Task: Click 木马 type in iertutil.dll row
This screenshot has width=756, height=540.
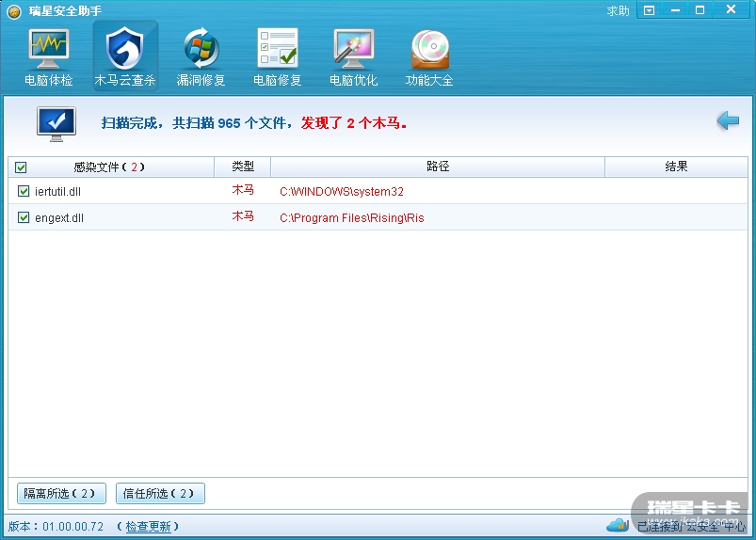Action: tap(243, 190)
